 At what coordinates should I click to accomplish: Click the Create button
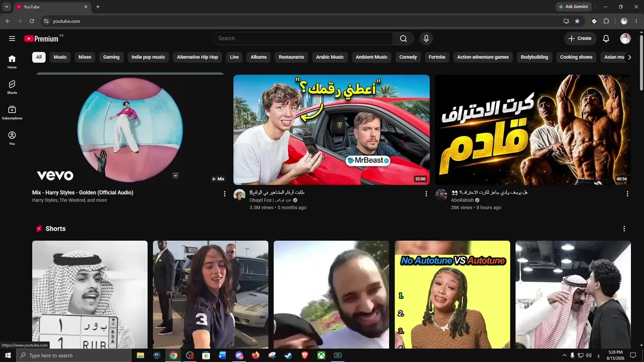[580, 39]
